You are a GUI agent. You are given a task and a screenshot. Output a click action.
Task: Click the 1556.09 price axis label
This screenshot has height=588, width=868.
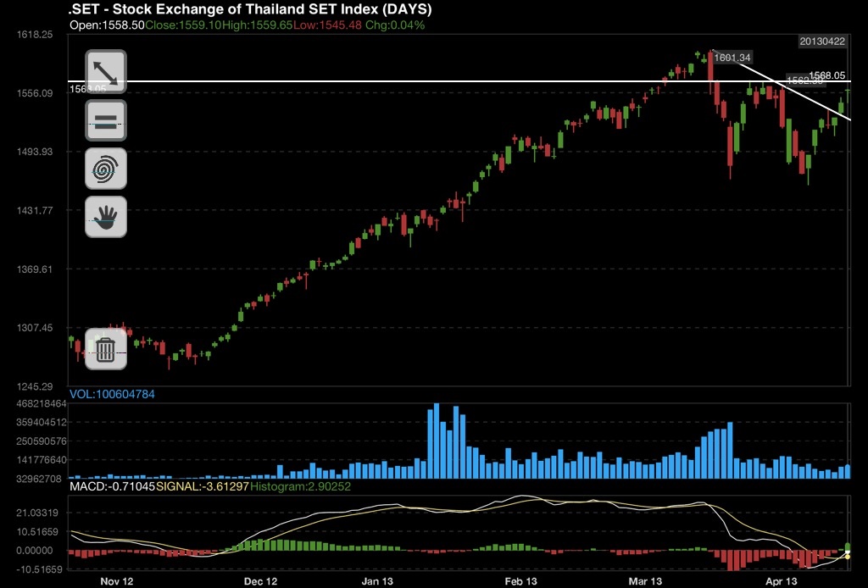[34, 93]
